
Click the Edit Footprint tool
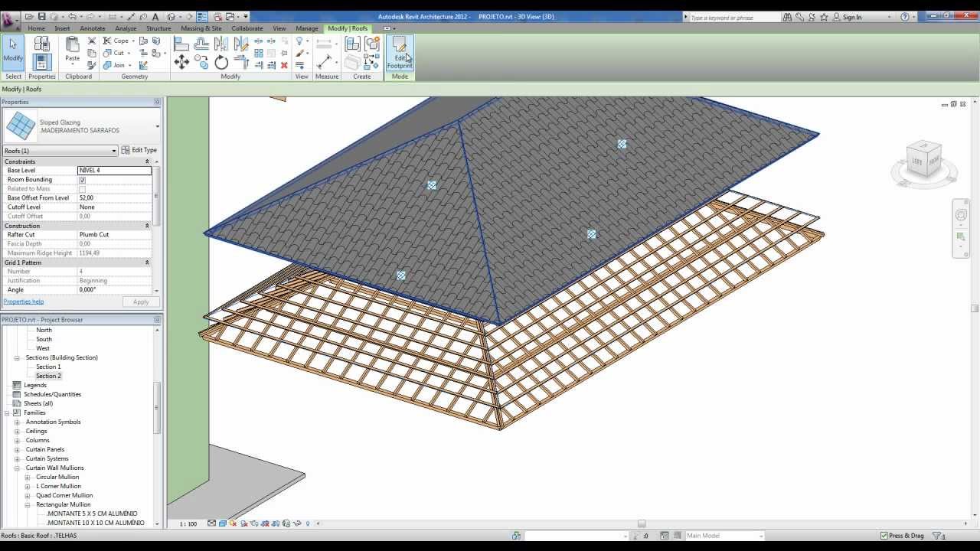pyautogui.click(x=400, y=53)
